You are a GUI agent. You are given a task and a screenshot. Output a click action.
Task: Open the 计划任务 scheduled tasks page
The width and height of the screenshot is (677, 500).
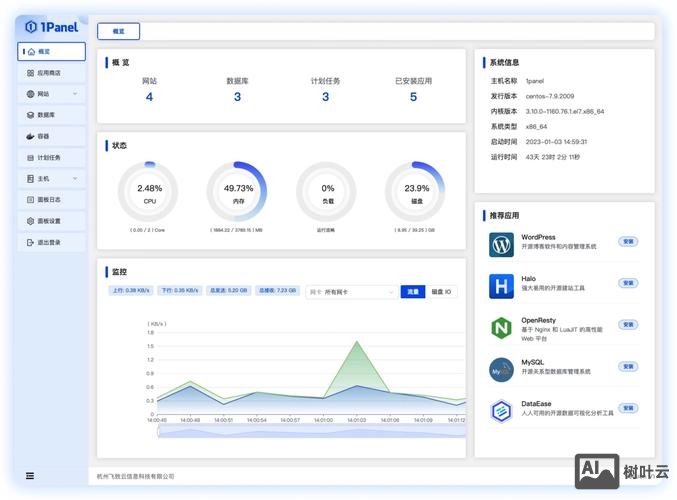pyautogui.click(x=50, y=157)
